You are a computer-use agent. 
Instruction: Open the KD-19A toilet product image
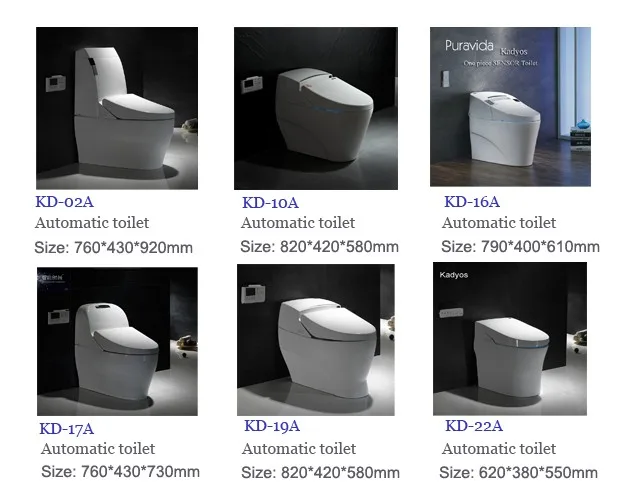click(316, 340)
